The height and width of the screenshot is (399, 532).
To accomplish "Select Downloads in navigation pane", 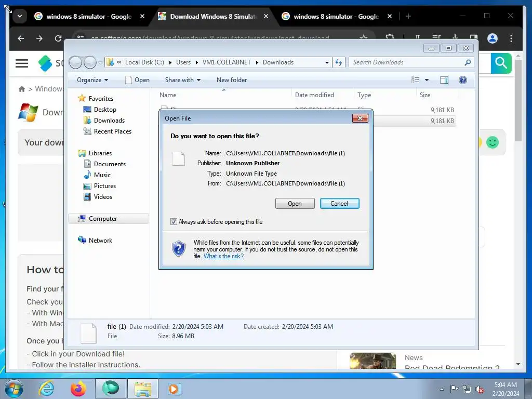I will pos(109,121).
